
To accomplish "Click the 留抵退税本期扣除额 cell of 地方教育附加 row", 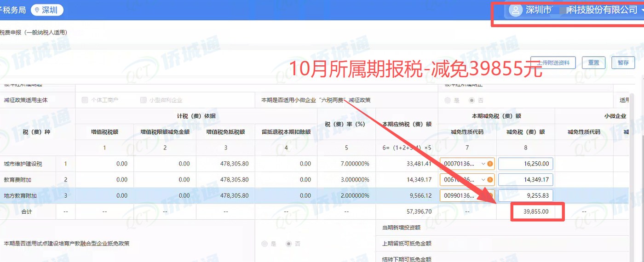I will click(286, 196).
